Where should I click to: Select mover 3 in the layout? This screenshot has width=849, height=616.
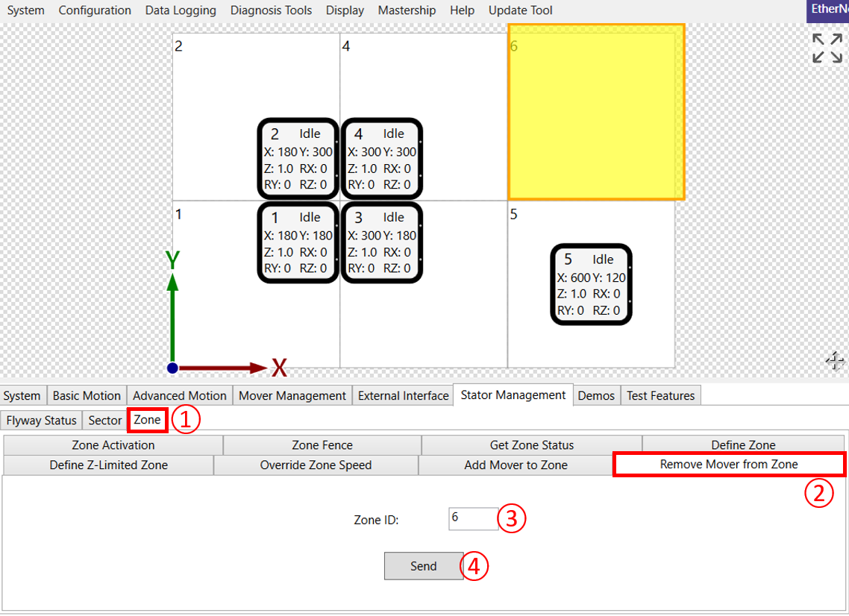pyautogui.click(x=381, y=242)
